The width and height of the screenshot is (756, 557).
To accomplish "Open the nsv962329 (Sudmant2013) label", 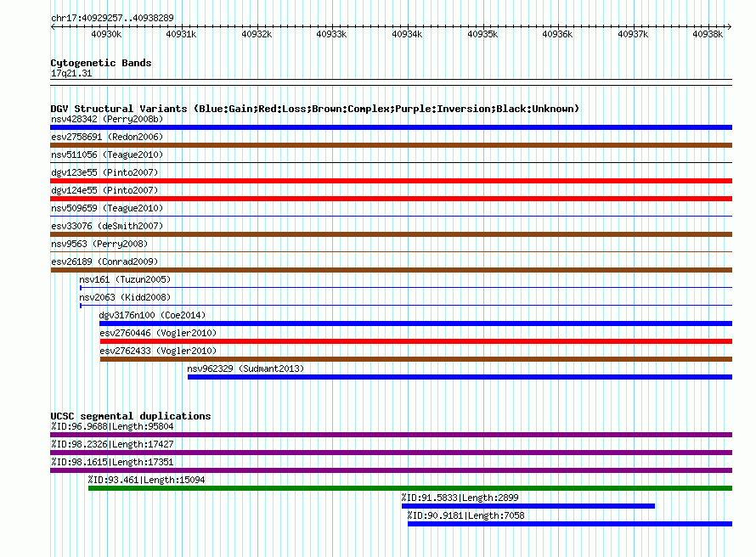I will [x=245, y=369].
